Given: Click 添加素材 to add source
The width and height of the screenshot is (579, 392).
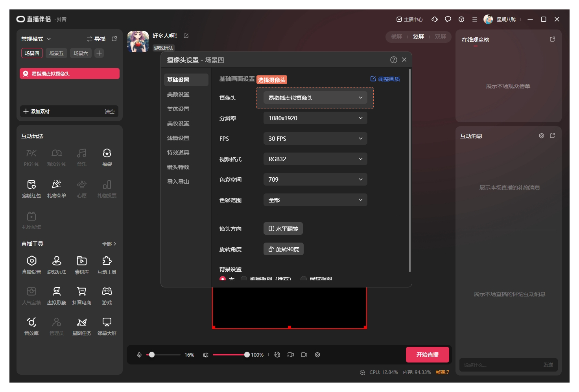Looking at the screenshot, I should (x=37, y=112).
